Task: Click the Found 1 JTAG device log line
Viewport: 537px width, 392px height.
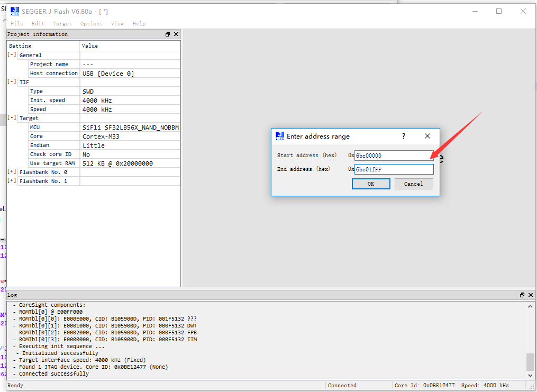Action: (x=90, y=367)
